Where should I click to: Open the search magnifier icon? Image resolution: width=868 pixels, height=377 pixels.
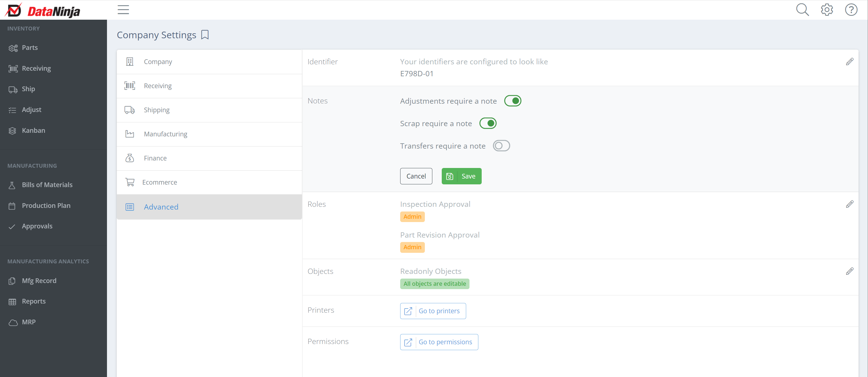pos(802,10)
